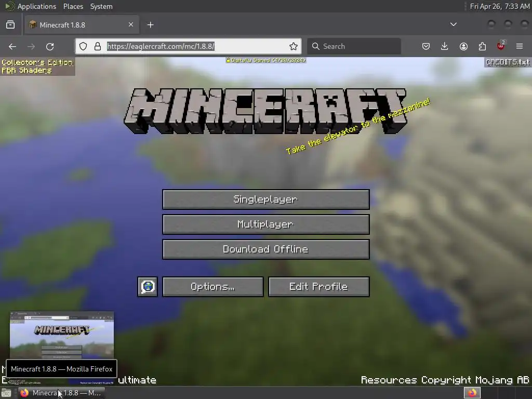Click the clock date and time

(499, 6)
